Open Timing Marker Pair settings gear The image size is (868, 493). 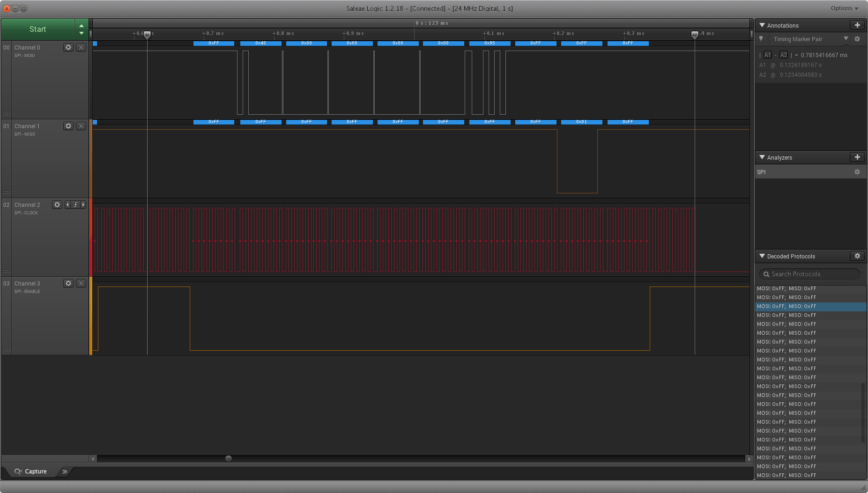tap(857, 39)
